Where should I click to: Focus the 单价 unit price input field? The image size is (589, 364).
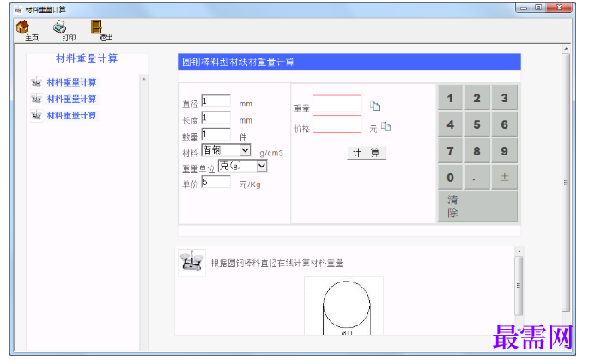[x=216, y=182]
